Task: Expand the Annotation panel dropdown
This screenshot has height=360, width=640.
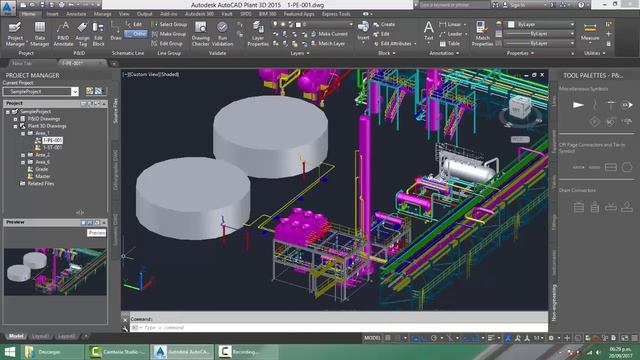Action: coord(444,53)
